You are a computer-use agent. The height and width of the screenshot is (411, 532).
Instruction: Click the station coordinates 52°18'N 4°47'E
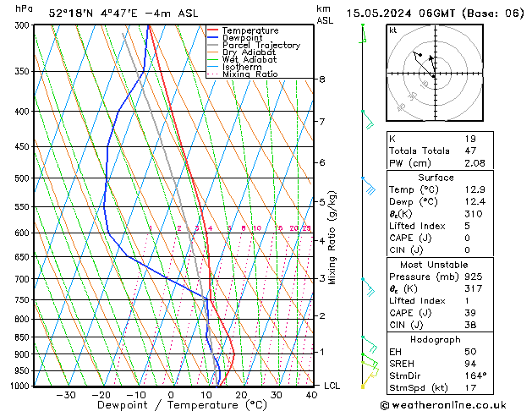tap(93, 14)
